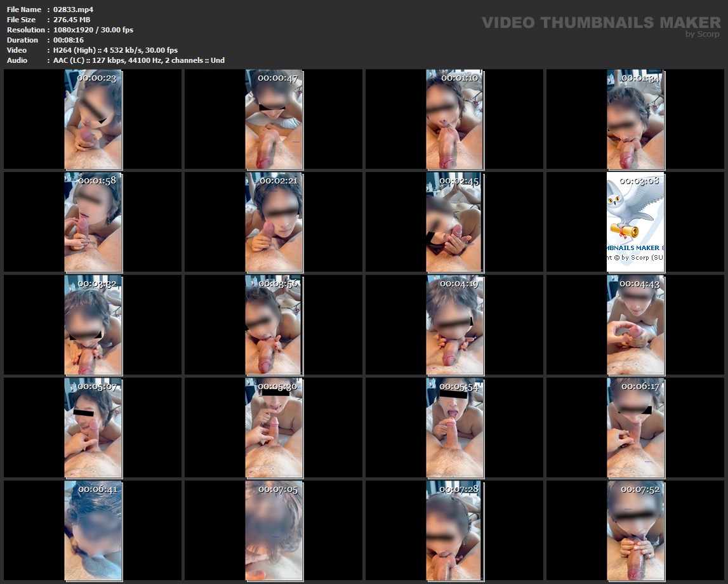The image size is (728, 584).
Task: Click the AAC audio info line
Action: [139, 60]
